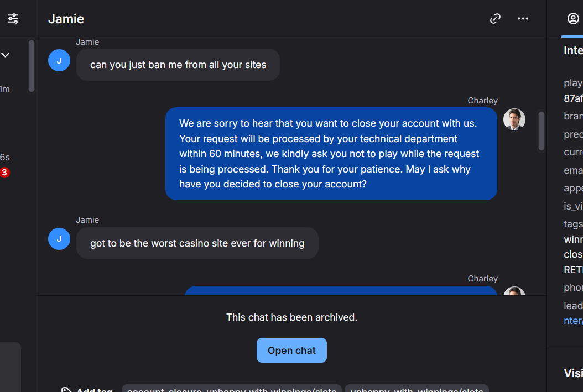Click the Open chat button

point(291,350)
